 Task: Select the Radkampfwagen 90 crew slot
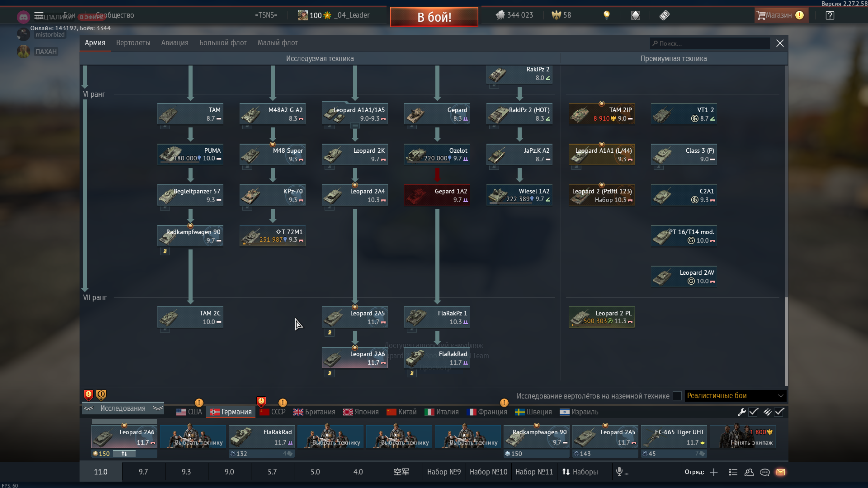point(537,436)
